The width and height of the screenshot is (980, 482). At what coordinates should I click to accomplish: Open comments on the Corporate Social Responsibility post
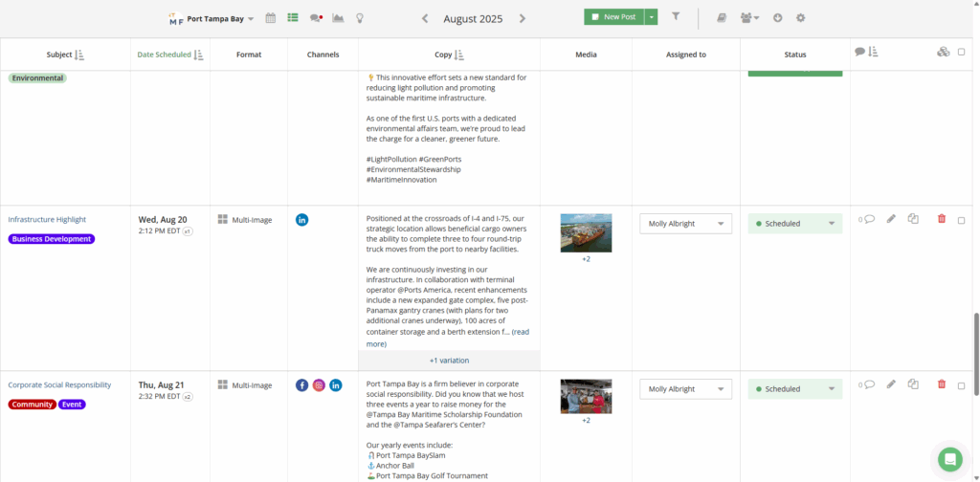pos(867,385)
